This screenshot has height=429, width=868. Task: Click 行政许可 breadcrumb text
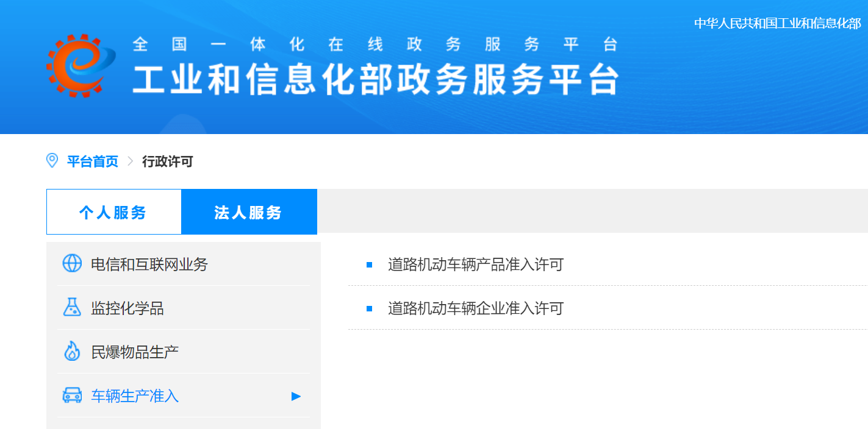168,161
